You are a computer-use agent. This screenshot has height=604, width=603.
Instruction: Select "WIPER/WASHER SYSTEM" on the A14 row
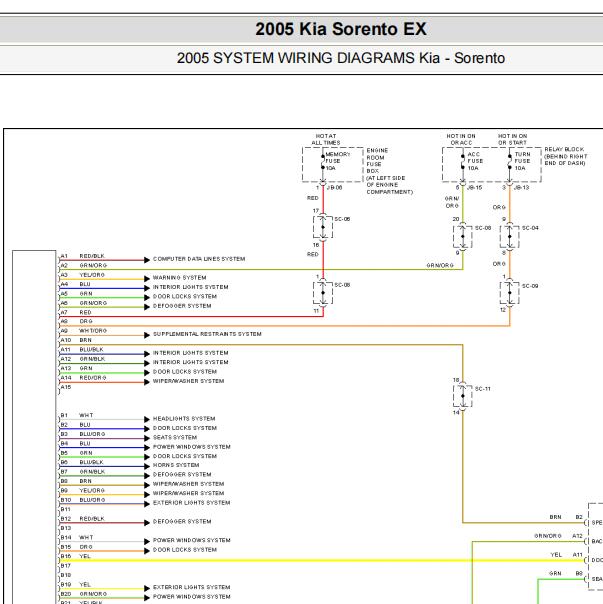click(188, 381)
